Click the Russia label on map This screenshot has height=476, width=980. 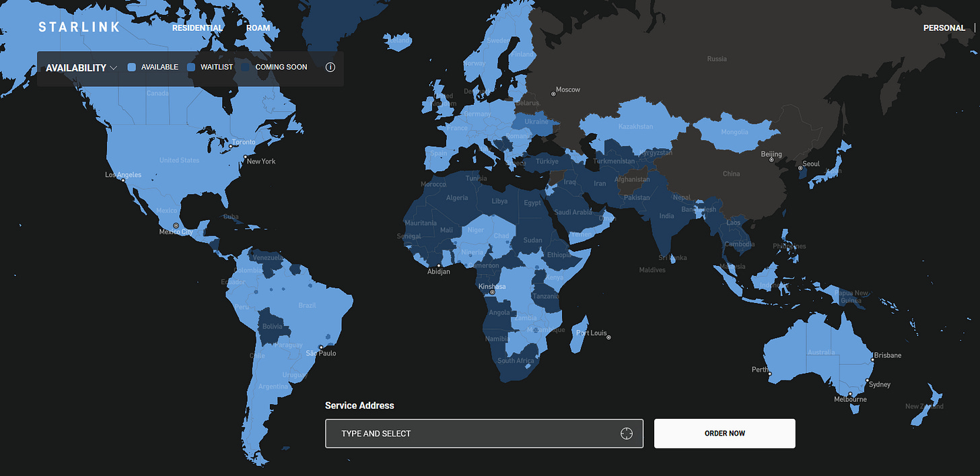click(717, 59)
